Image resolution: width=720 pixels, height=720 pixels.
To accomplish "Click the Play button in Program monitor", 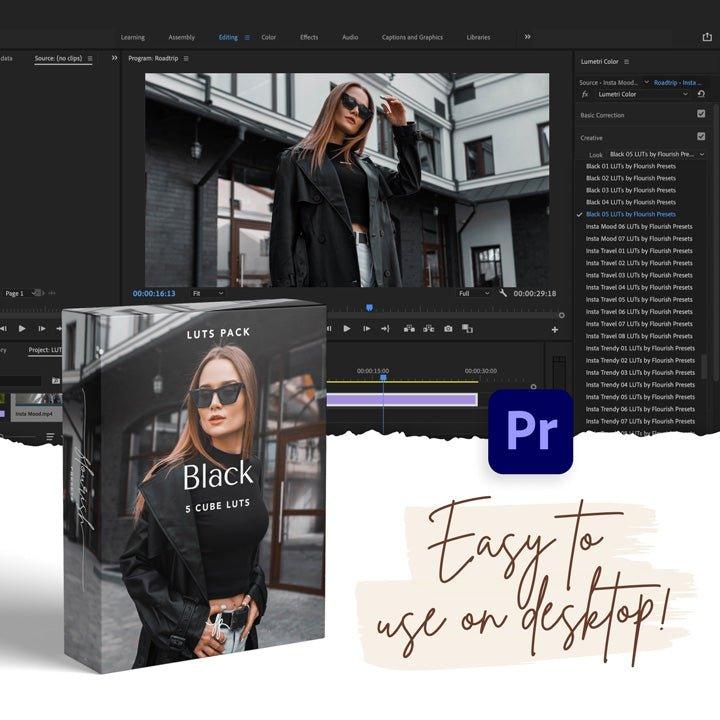I will [x=347, y=328].
